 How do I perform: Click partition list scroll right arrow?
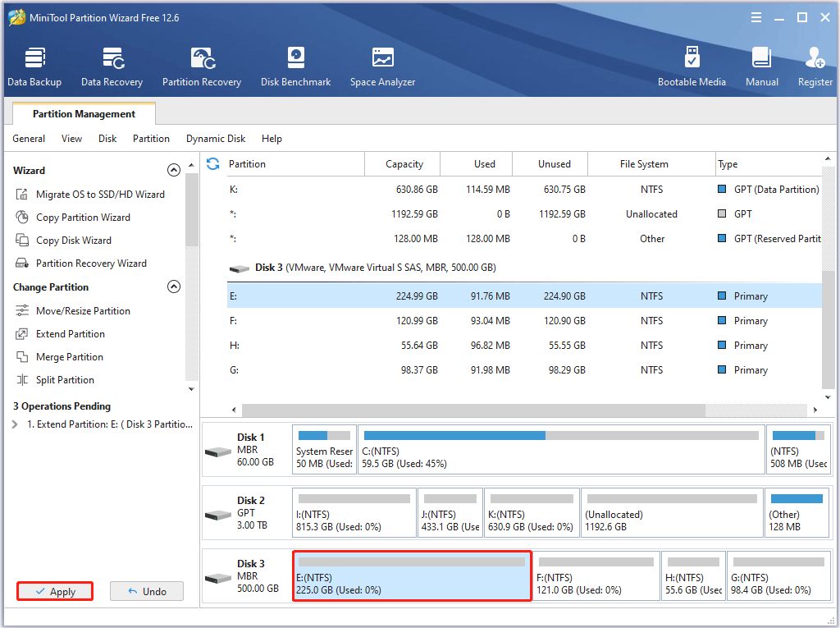815,410
